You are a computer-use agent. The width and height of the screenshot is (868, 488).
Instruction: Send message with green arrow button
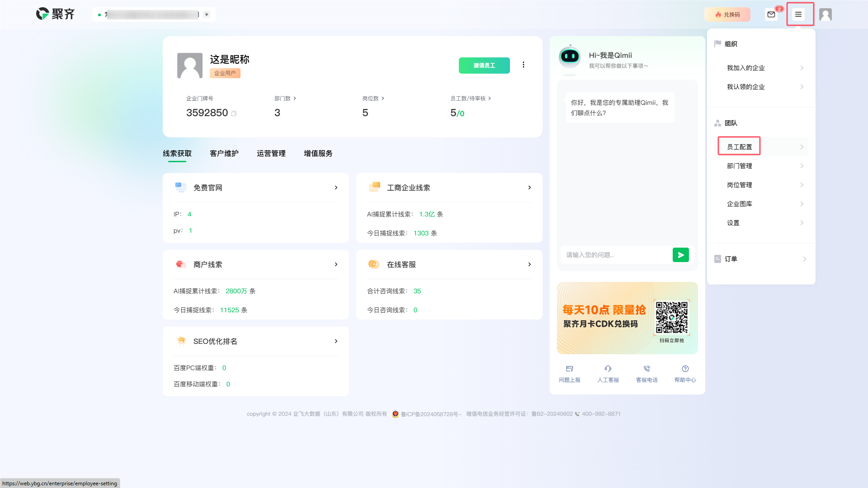click(x=681, y=255)
